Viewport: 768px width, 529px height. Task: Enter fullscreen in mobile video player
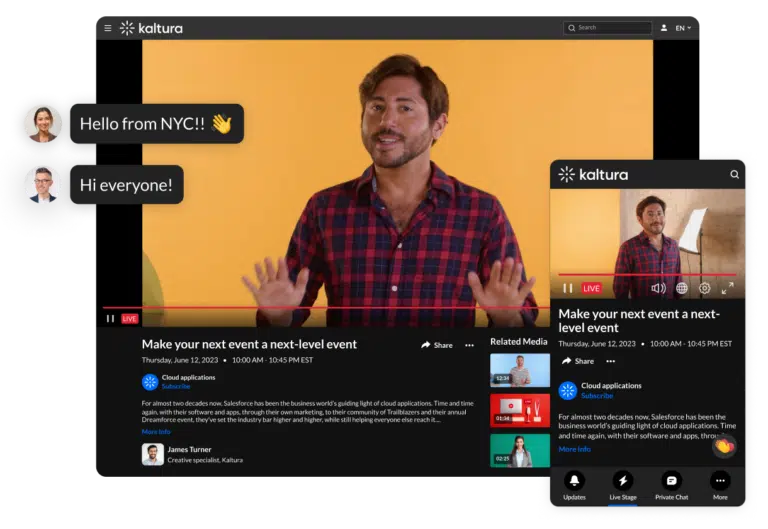tap(728, 288)
